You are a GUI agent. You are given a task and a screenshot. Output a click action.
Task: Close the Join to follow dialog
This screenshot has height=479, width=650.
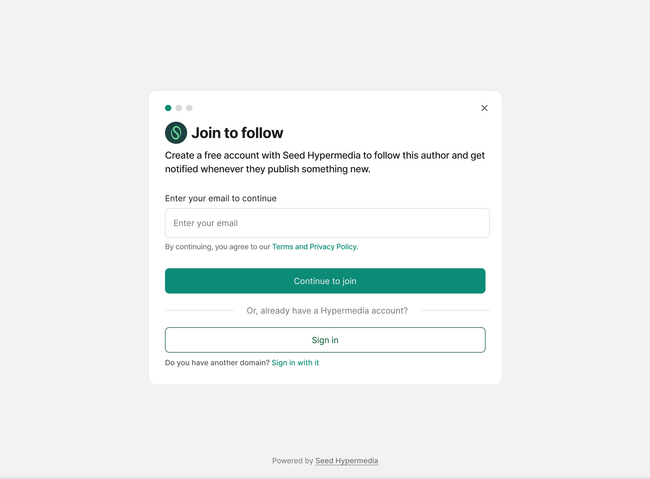(484, 108)
